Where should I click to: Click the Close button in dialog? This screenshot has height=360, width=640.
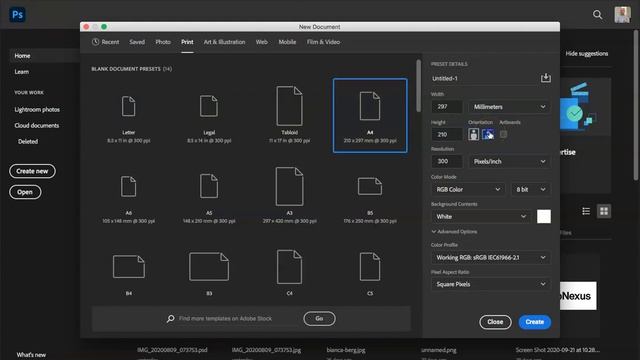[495, 322]
